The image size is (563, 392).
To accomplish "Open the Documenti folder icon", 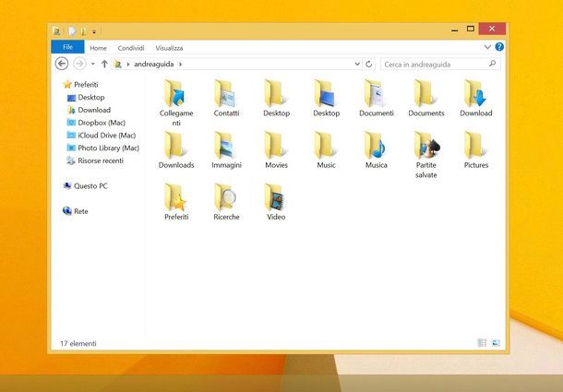I will tap(375, 93).
